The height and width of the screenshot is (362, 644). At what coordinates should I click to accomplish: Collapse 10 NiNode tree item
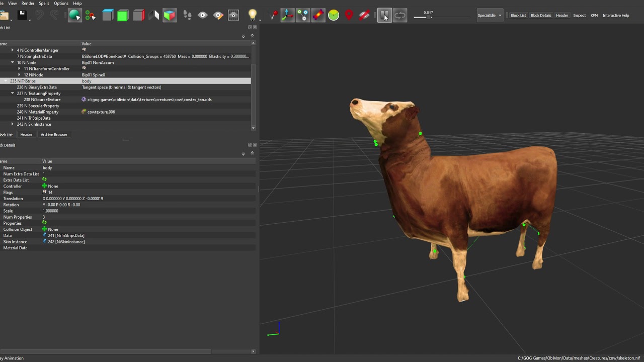13,62
